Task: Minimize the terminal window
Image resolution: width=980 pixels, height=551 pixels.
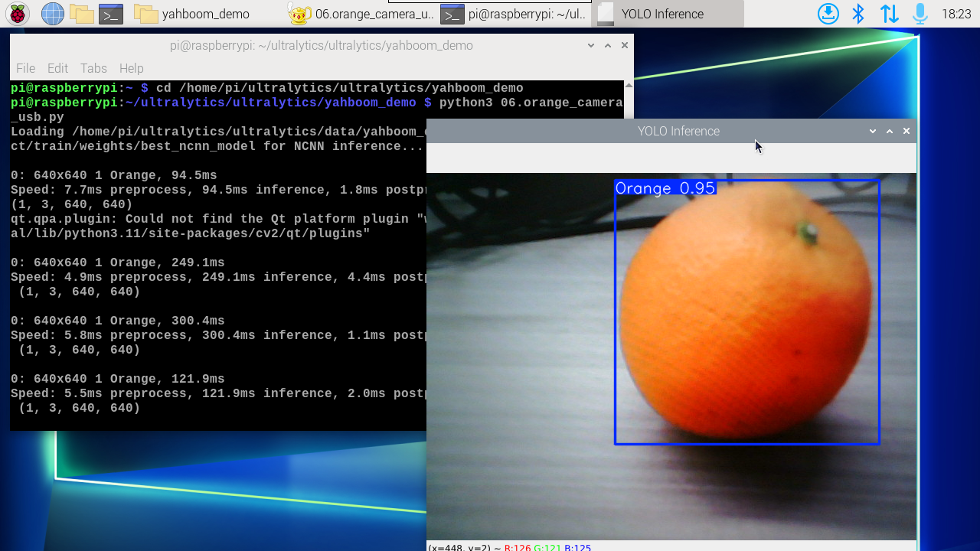Action: (x=591, y=46)
